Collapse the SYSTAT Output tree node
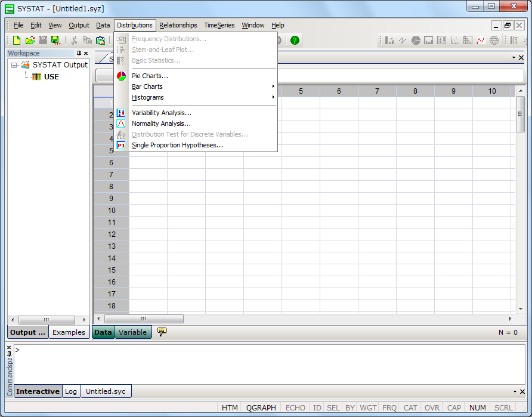 click(x=14, y=65)
